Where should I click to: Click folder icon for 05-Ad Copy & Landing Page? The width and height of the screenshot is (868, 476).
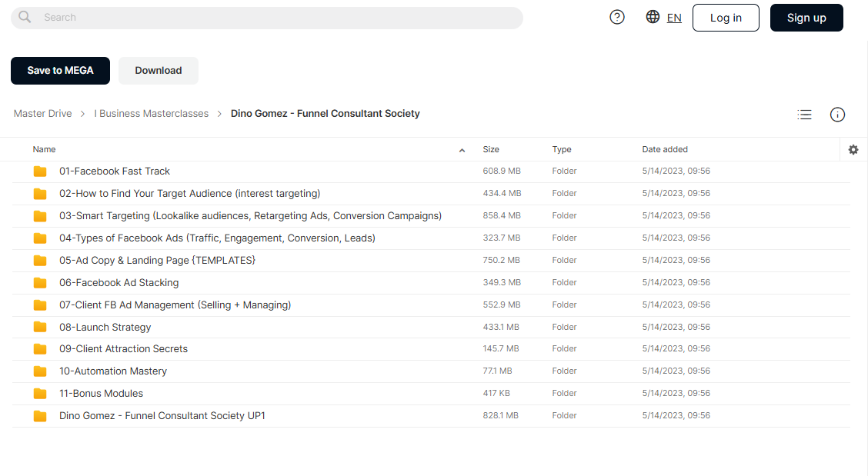pyautogui.click(x=40, y=260)
